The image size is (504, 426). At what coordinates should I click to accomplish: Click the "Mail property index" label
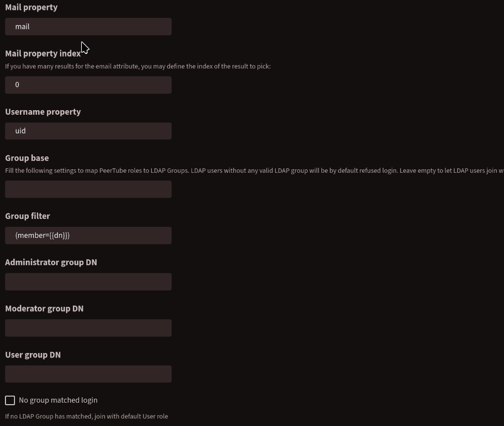(43, 54)
